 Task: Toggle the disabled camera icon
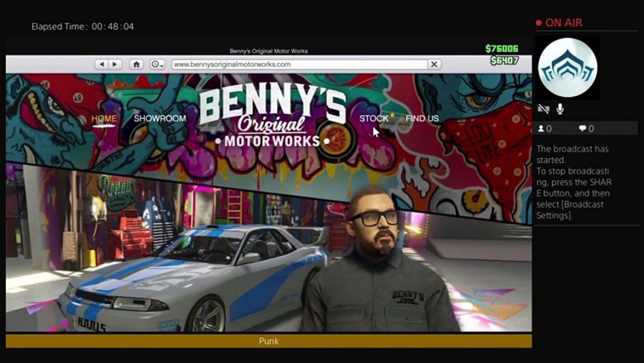pyautogui.click(x=543, y=109)
